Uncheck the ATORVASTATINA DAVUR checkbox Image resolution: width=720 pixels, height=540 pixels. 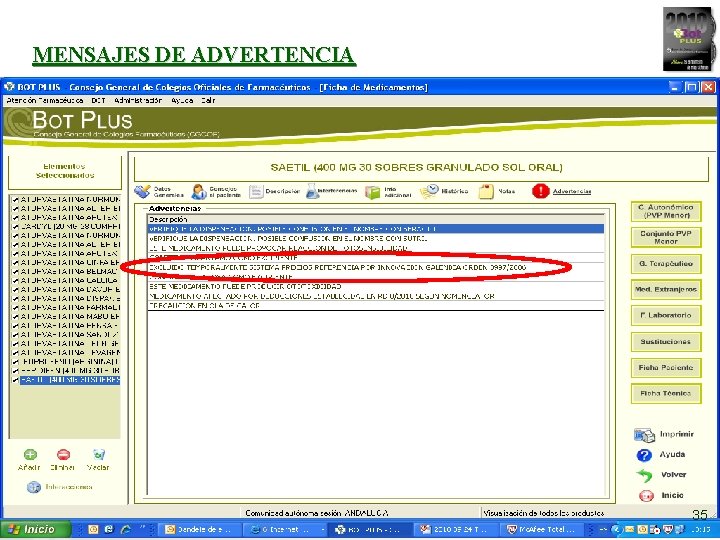click(15, 290)
